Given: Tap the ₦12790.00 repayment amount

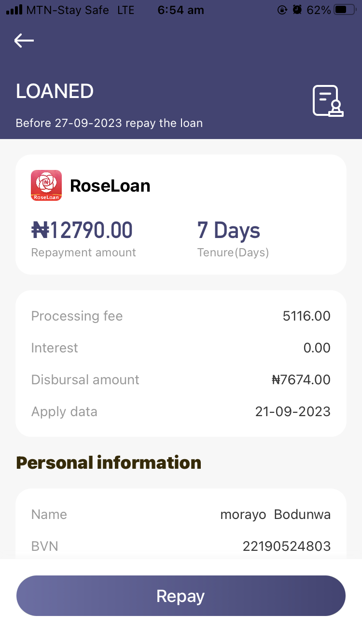Looking at the screenshot, I should 82,230.
